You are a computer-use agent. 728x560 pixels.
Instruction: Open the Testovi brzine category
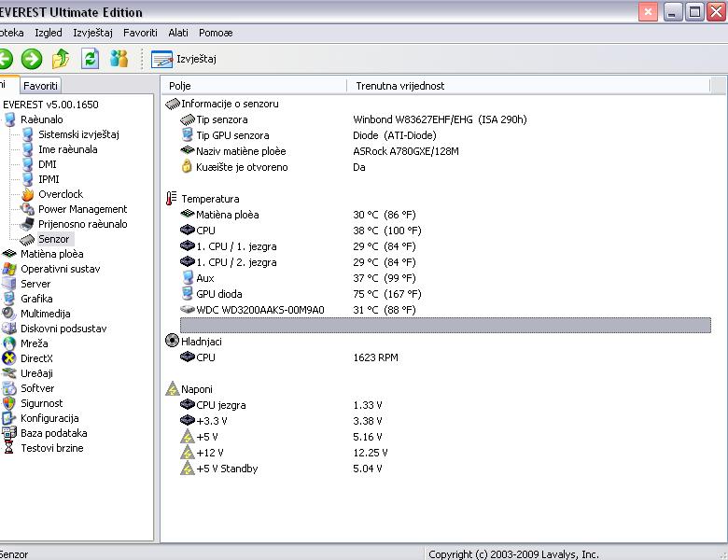pos(51,448)
